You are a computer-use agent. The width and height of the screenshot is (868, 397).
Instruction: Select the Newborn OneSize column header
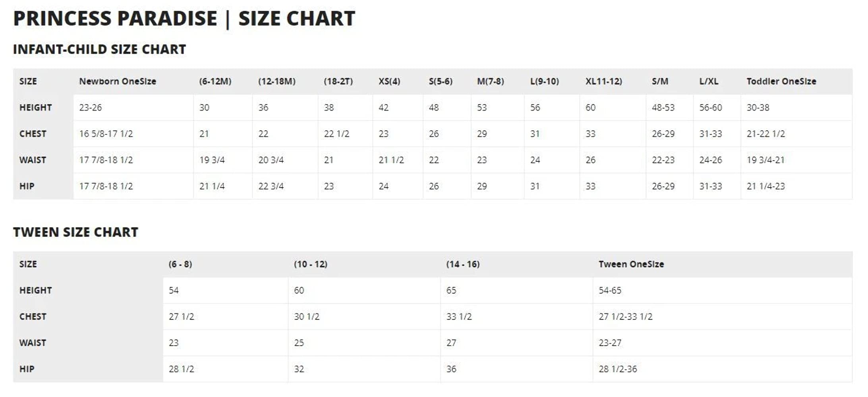(x=118, y=81)
